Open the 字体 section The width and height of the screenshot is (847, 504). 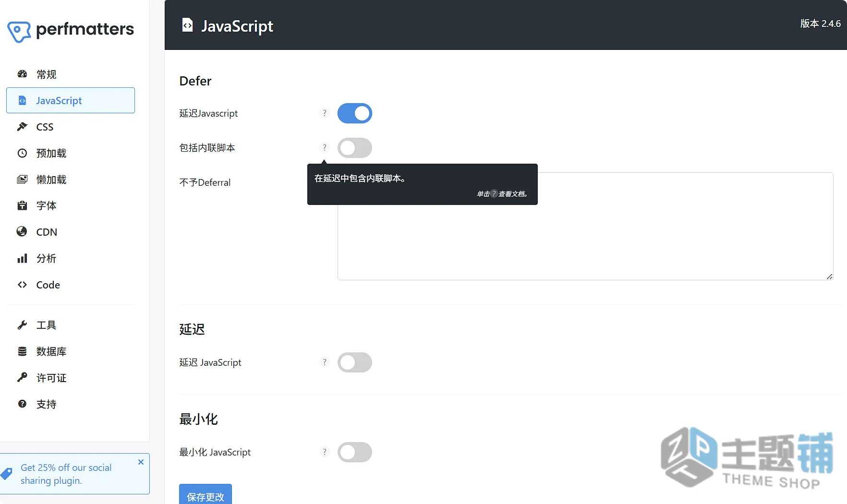pos(71,205)
